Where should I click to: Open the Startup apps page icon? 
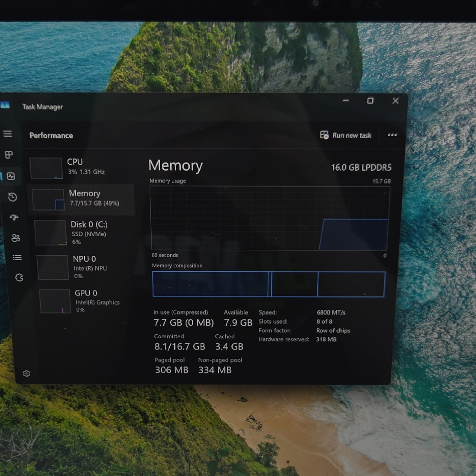14,217
